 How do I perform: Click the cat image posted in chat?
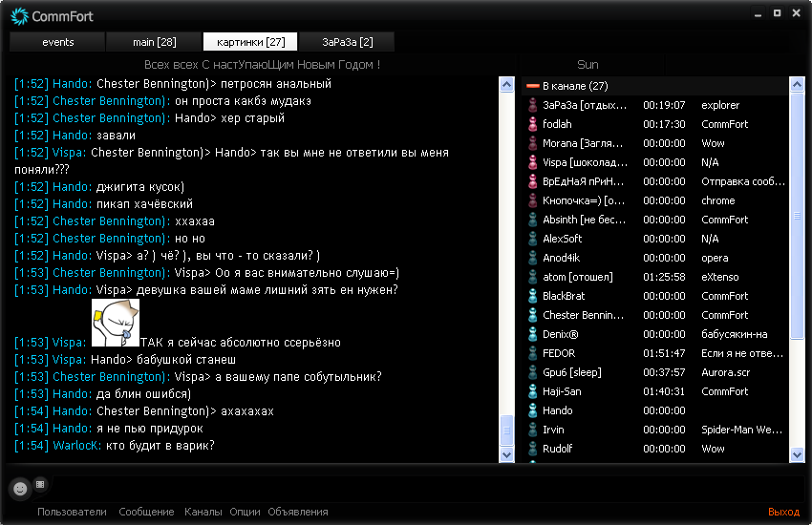click(116, 323)
